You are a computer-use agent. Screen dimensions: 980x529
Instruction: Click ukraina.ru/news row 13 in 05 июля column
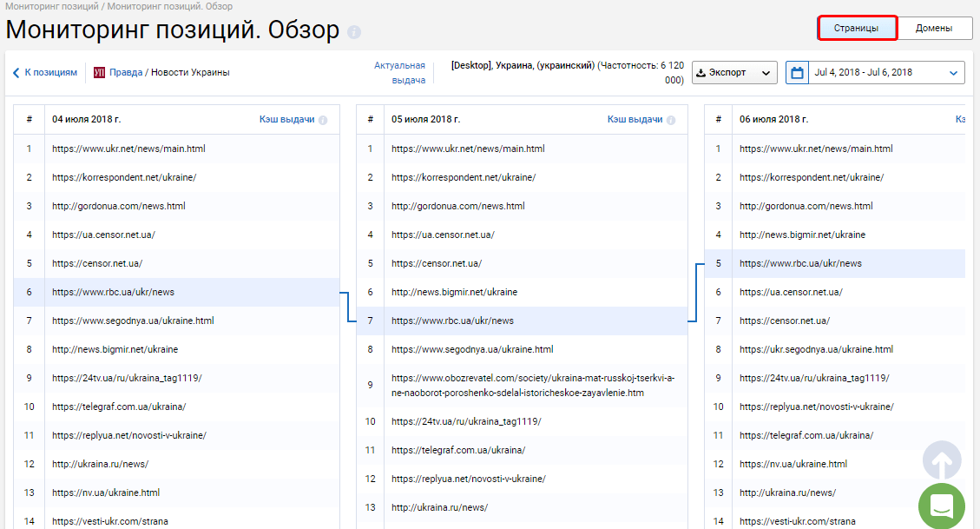pyautogui.click(x=439, y=508)
